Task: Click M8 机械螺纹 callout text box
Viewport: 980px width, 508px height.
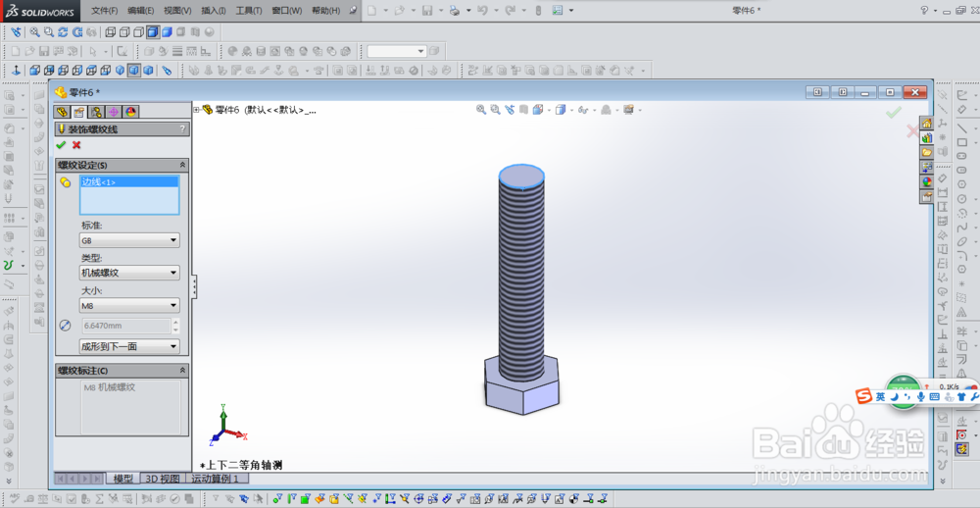Action: click(x=130, y=407)
